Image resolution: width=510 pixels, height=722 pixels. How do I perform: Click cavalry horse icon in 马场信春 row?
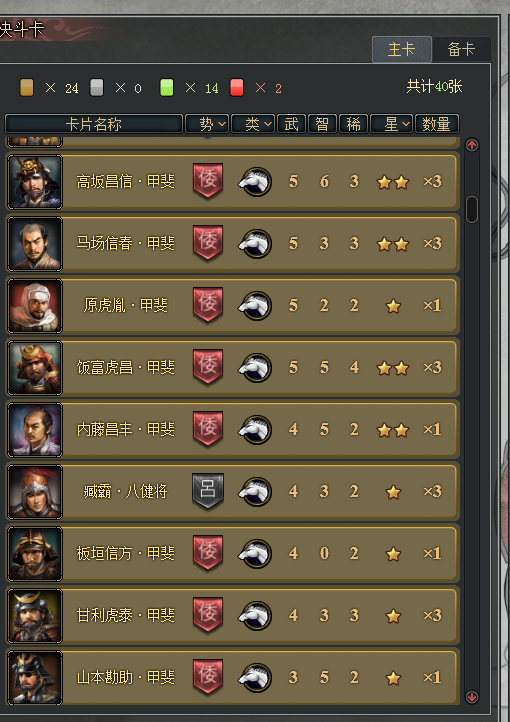click(x=255, y=244)
